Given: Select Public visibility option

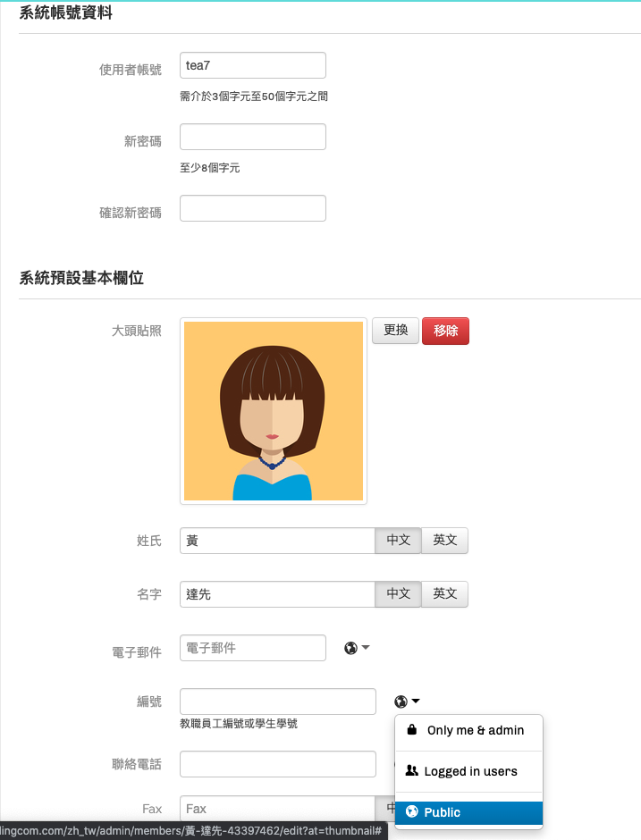Looking at the screenshot, I should [x=443, y=812].
